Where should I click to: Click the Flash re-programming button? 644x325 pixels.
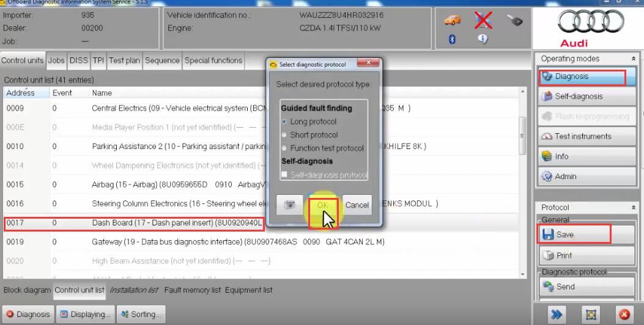587,117
